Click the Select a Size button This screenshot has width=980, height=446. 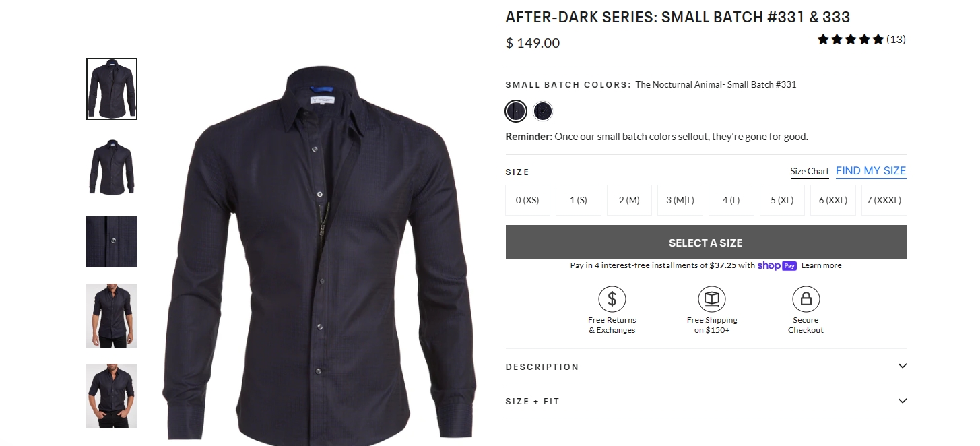point(706,243)
